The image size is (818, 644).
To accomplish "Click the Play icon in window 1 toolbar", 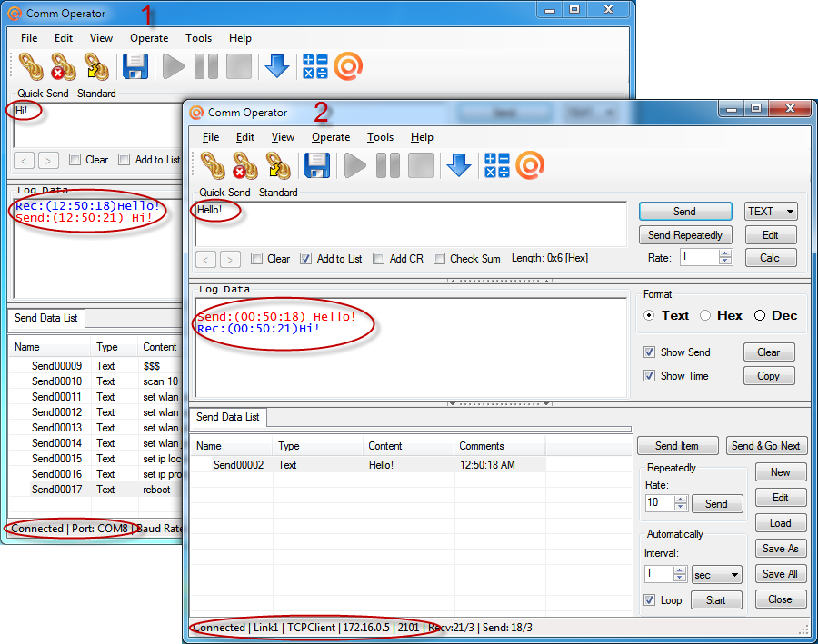I will (174, 66).
